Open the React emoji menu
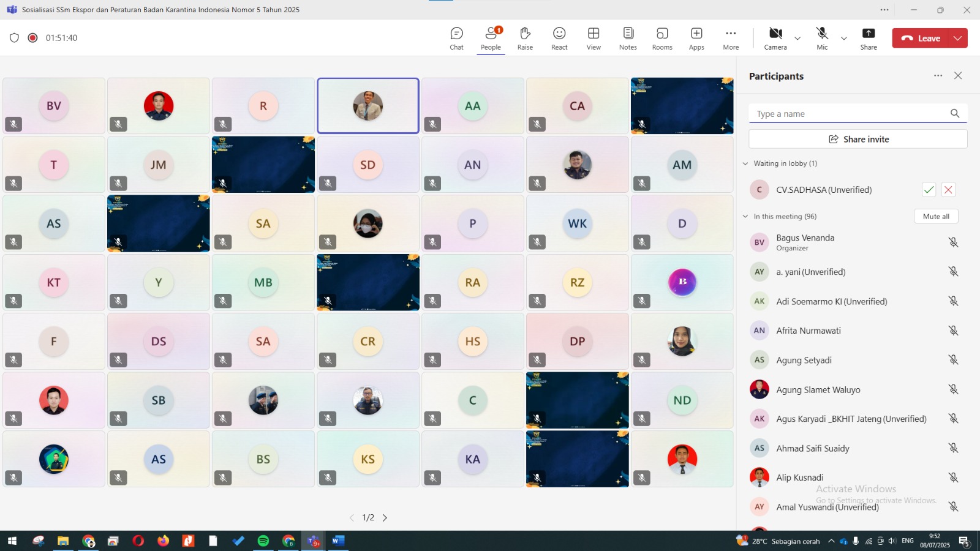 click(x=559, y=38)
